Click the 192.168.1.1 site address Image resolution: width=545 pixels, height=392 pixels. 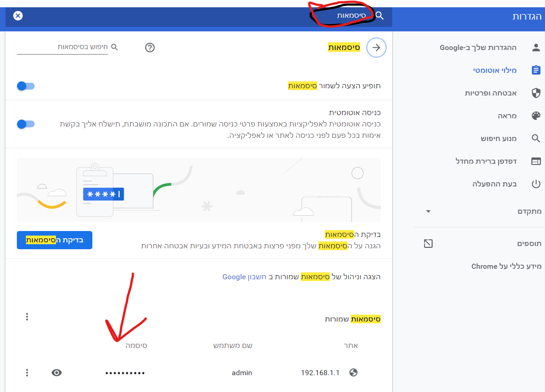click(320, 373)
